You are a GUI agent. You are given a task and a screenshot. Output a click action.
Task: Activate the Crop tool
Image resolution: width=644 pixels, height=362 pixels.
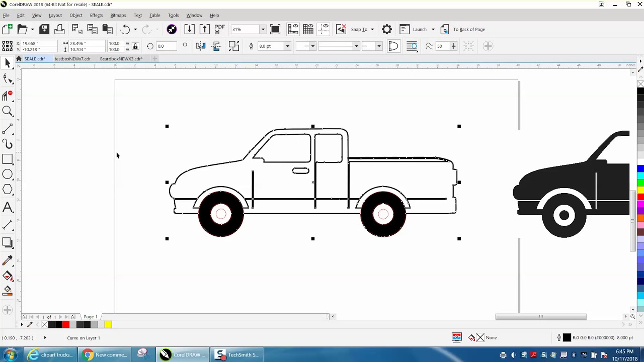click(8, 95)
